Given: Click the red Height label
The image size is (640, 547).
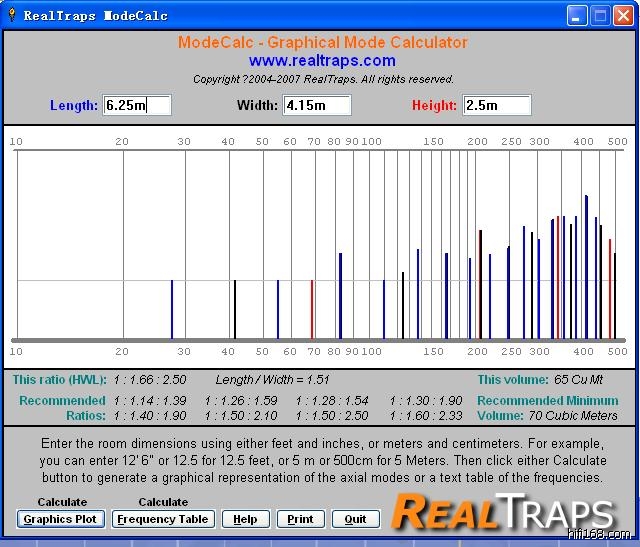Looking at the screenshot, I should click(x=434, y=105).
